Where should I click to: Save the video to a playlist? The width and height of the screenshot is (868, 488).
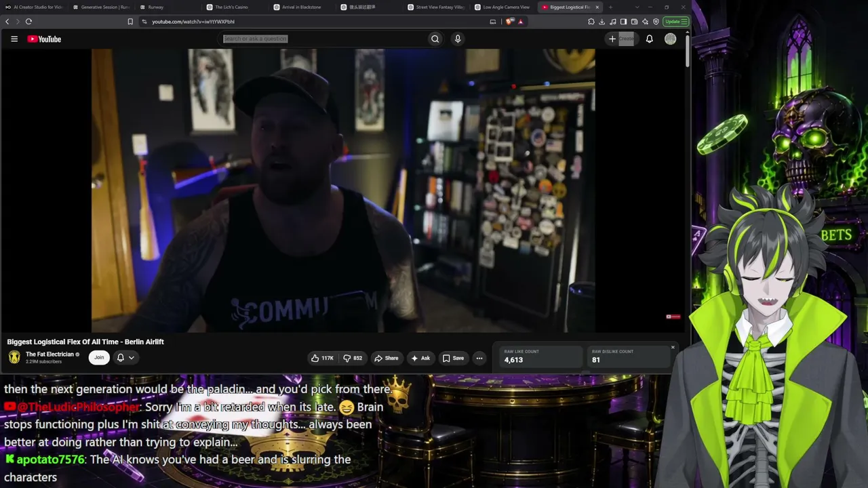click(x=454, y=358)
